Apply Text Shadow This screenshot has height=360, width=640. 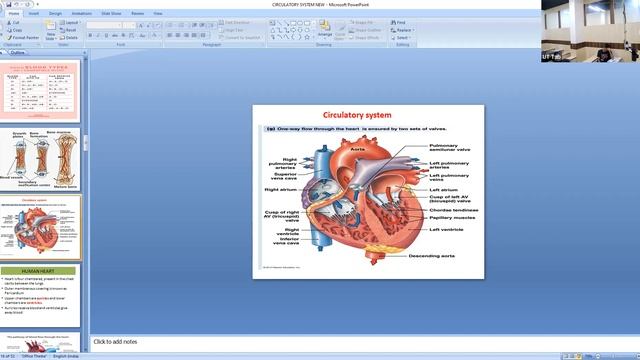click(123, 36)
